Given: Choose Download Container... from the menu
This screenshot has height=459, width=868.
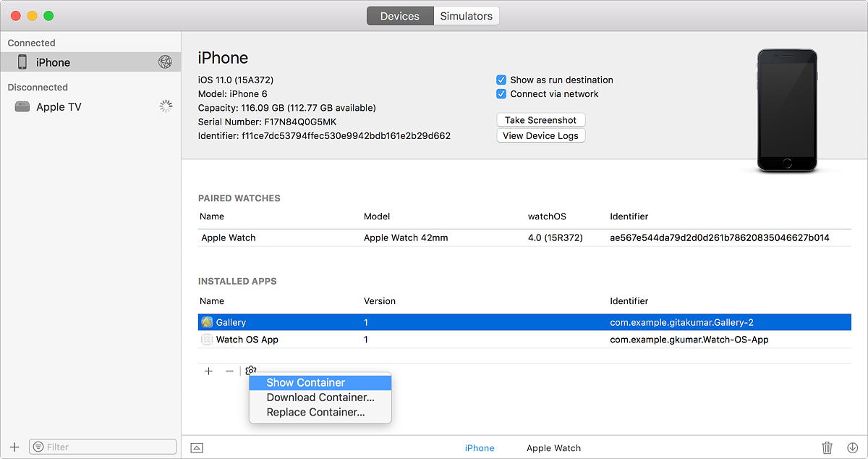Looking at the screenshot, I should click(320, 397).
